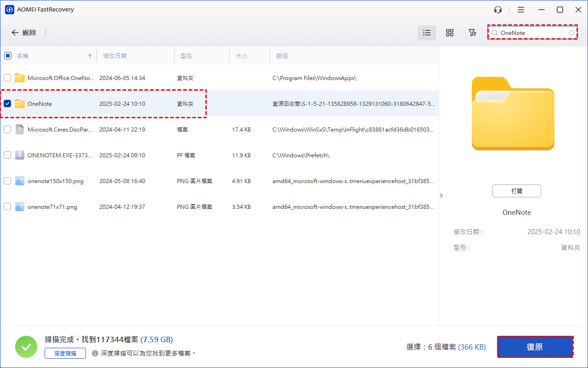Click the info icon beside deep scan hint
The height and width of the screenshot is (368, 588).
coord(95,353)
